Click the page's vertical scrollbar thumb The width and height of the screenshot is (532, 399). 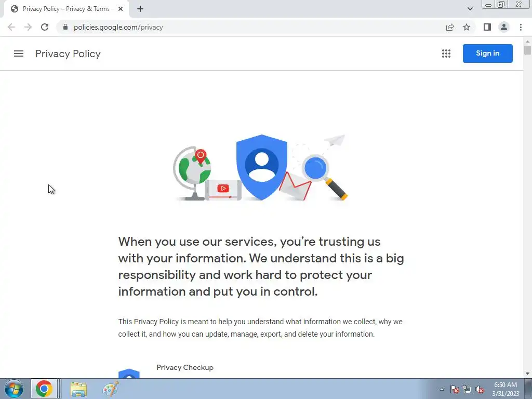527,49
